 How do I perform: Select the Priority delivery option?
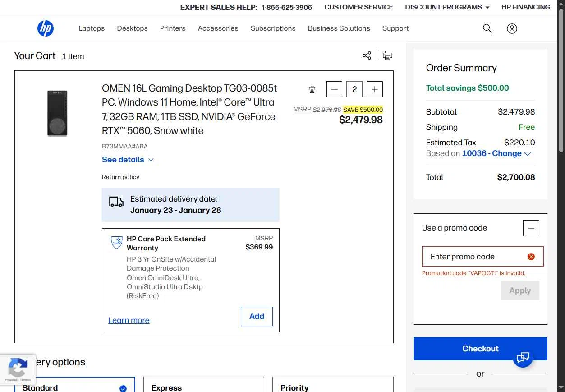(333, 385)
